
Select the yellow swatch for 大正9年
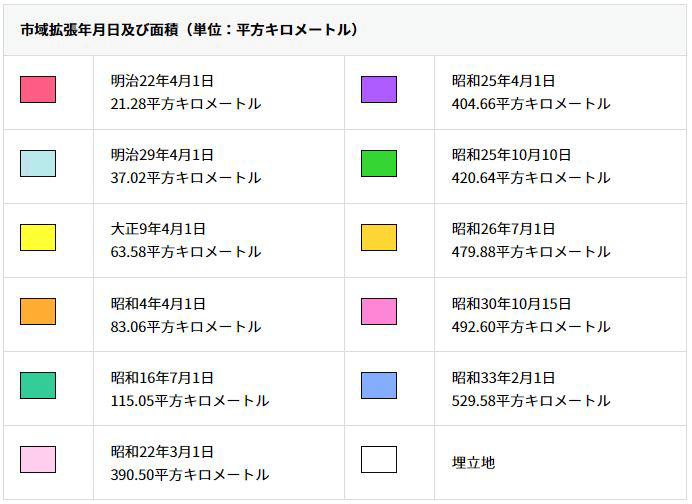click(38, 238)
